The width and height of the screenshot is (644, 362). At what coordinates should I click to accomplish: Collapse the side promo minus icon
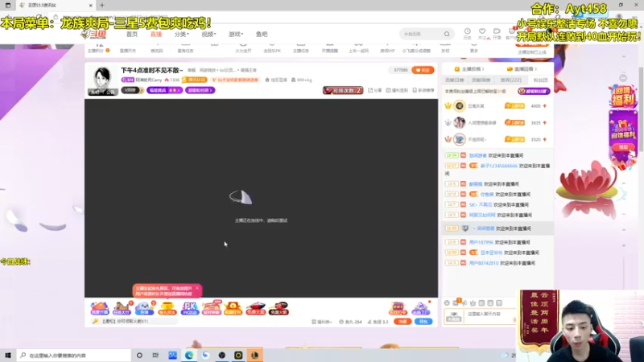pos(623,78)
